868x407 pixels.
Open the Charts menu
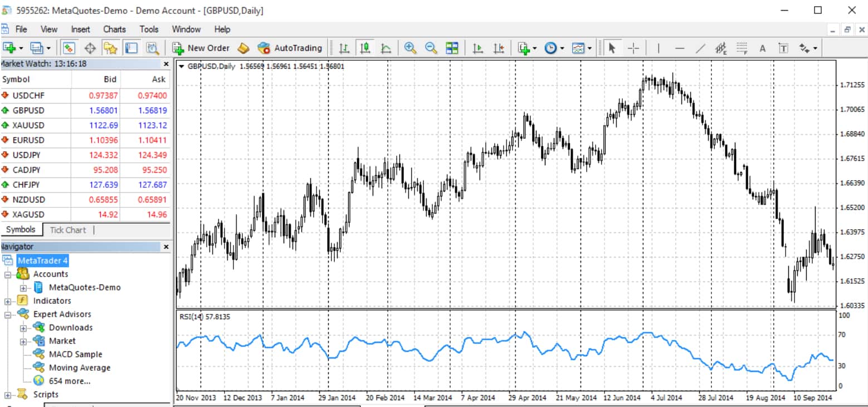pos(114,29)
